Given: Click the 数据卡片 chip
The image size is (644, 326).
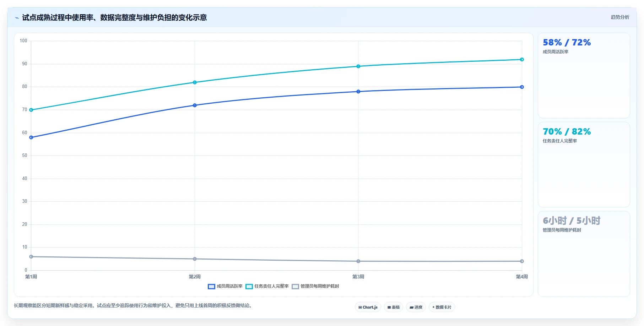Looking at the screenshot, I should tap(442, 307).
